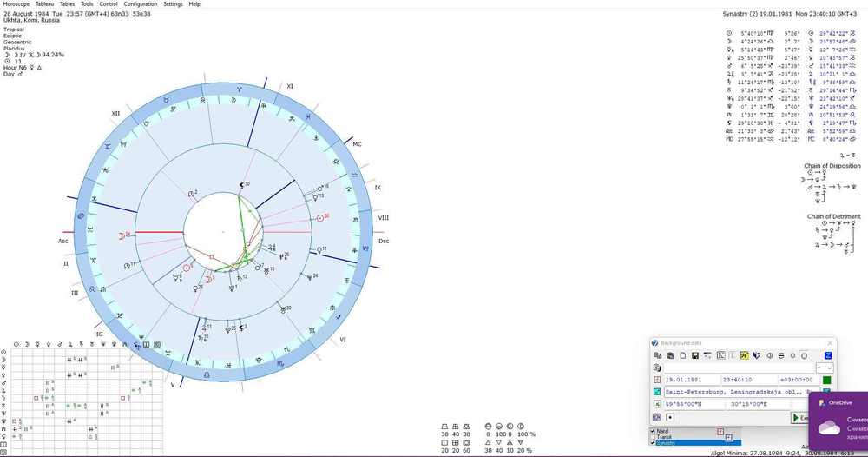Click the Moon glyph heading the aspect grid columns
Viewport: 868px width, 457px height.
(x=27, y=344)
